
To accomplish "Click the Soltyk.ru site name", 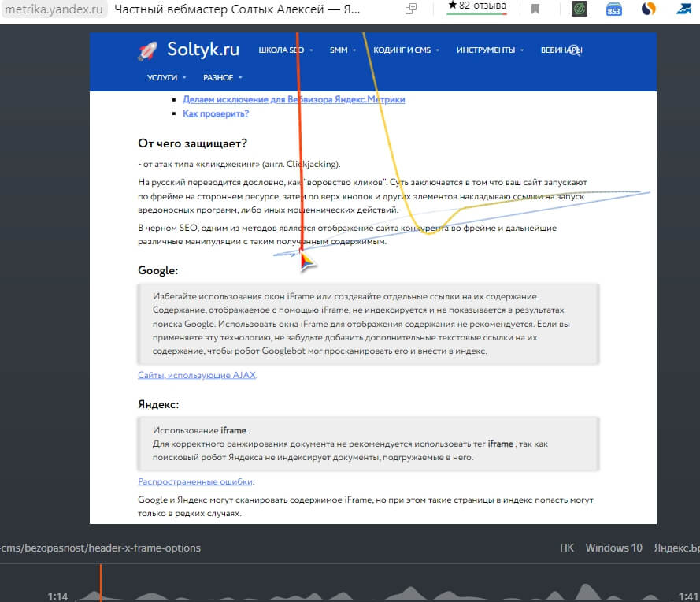I will [x=203, y=50].
